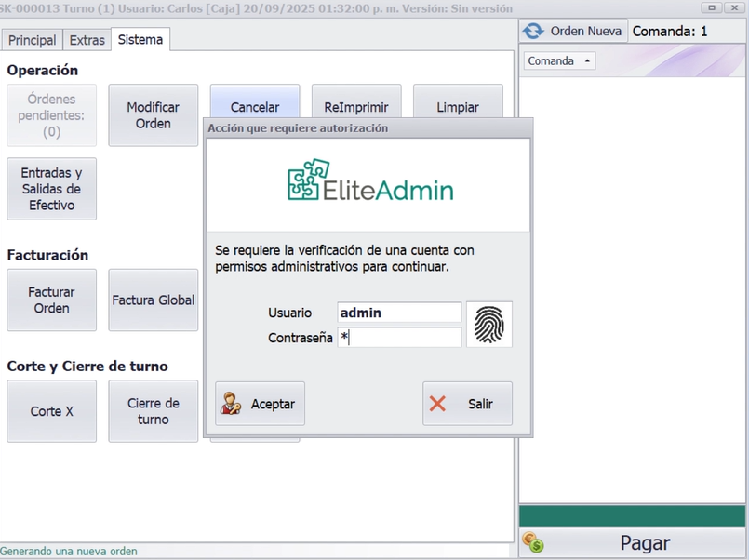Run the Corte X report
Image resolution: width=749 pixels, height=560 pixels.
(51, 411)
